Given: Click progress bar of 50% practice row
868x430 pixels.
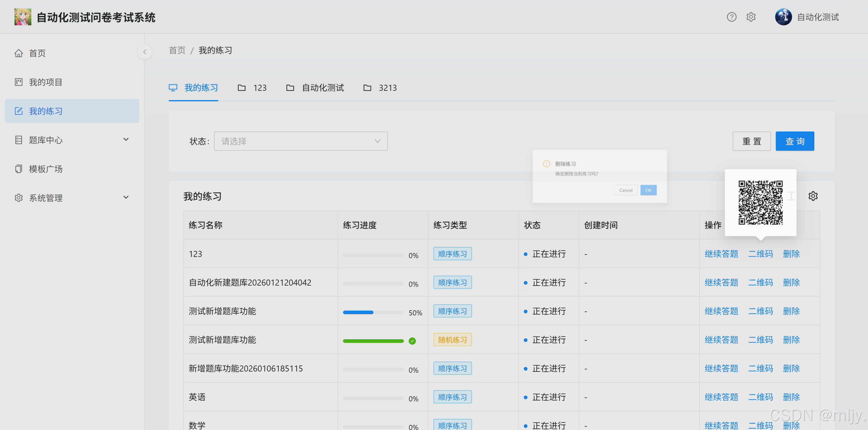Looking at the screenshot, I should [x=373, y=312].
